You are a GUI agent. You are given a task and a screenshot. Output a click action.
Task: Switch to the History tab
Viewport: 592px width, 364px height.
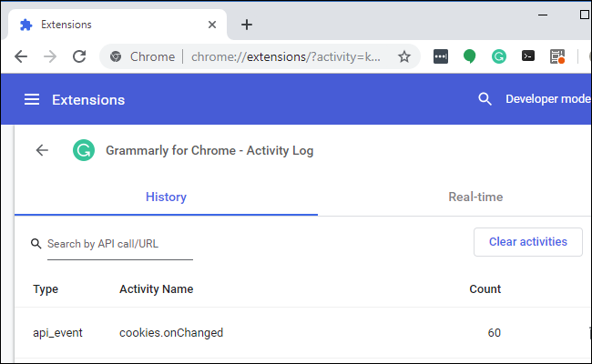point(166,197)
